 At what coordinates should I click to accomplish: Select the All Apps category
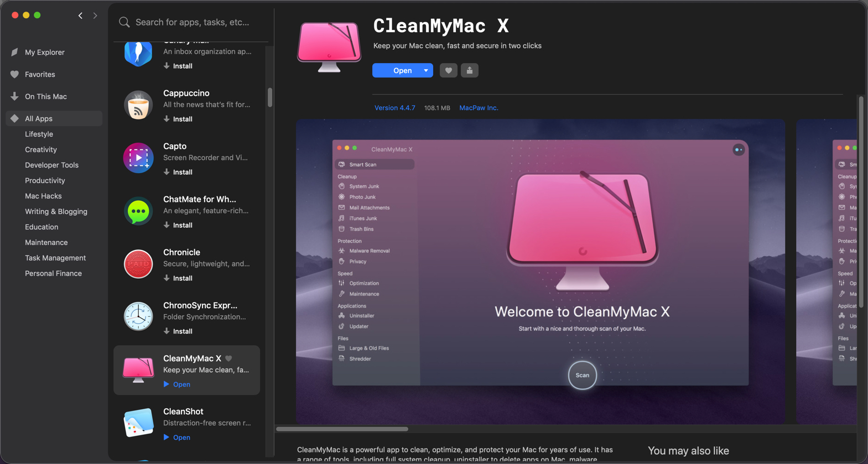point(54,118)
